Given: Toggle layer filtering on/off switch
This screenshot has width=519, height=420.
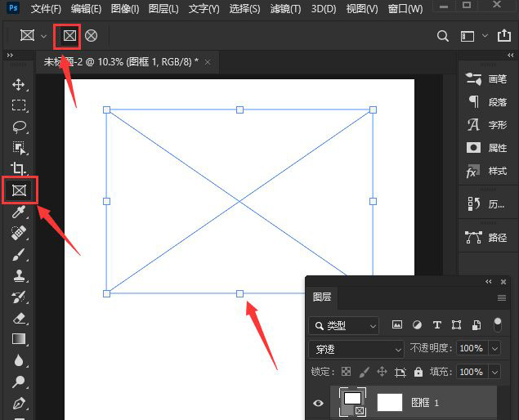Looking at the screenshot, I should (x=497, y=325).
